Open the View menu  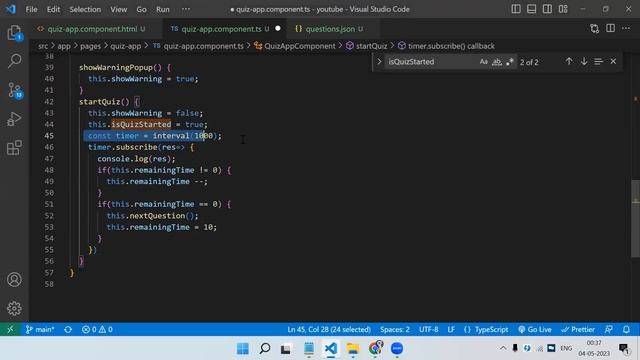point(118,9)
